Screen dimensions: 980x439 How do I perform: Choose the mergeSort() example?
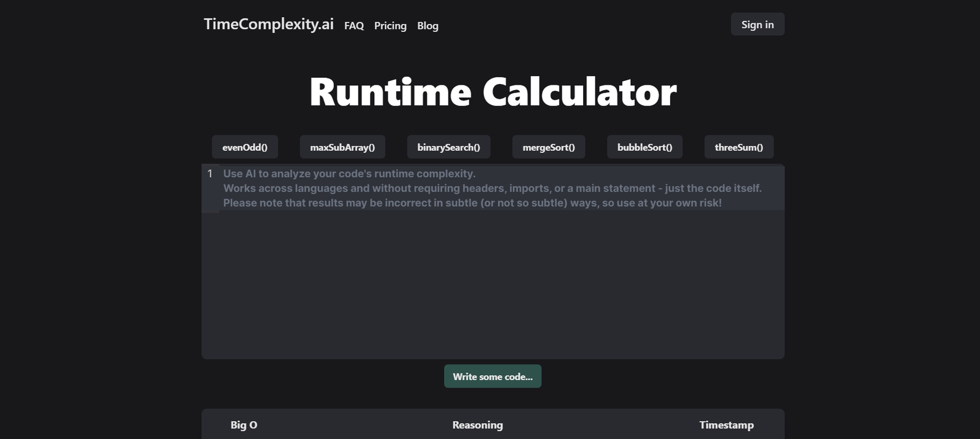549,147
